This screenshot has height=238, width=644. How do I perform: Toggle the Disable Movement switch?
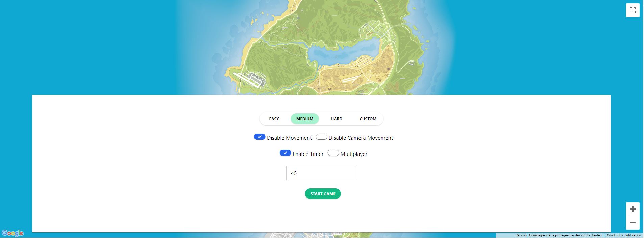[259, 137]
